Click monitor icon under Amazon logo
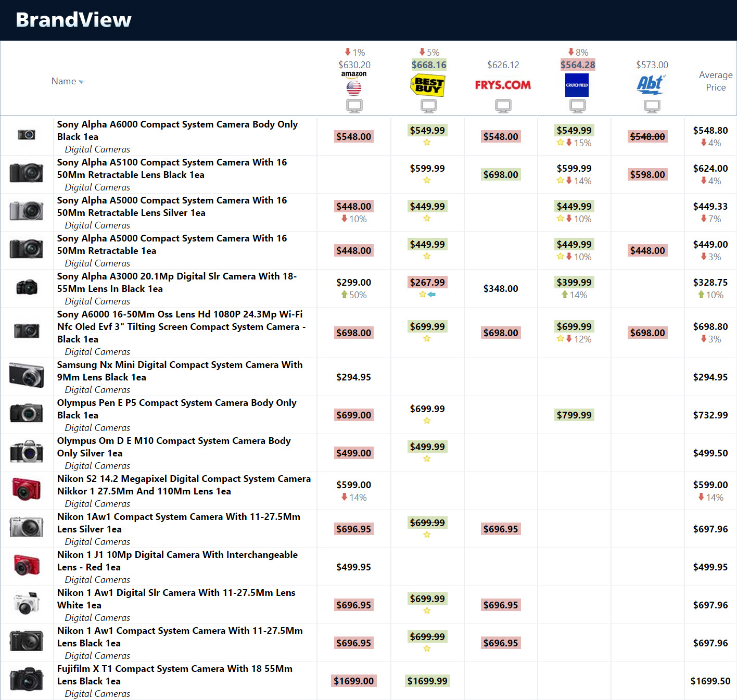Viewport: 737px width, 700px height. tap(354, 106)
